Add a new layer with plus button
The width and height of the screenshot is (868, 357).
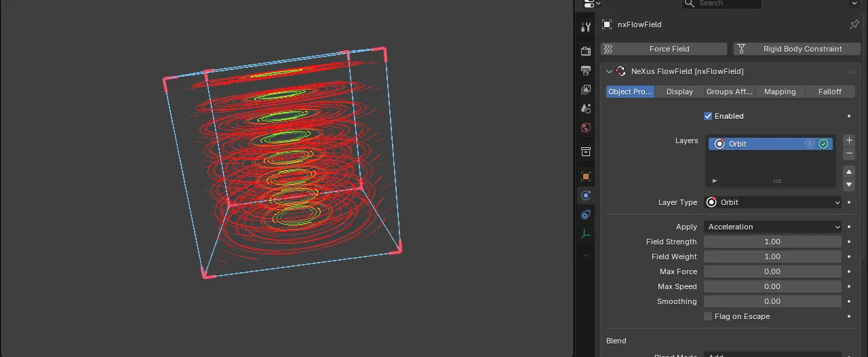(x=848, y=140)
